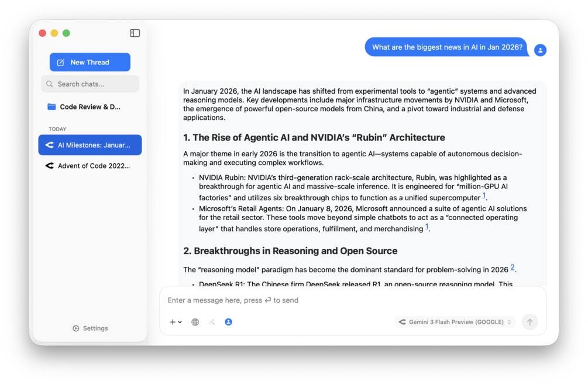Click the heading about NVIDIA's Rubin Architecture
This screenshot has height=384, width=588.
314,138
